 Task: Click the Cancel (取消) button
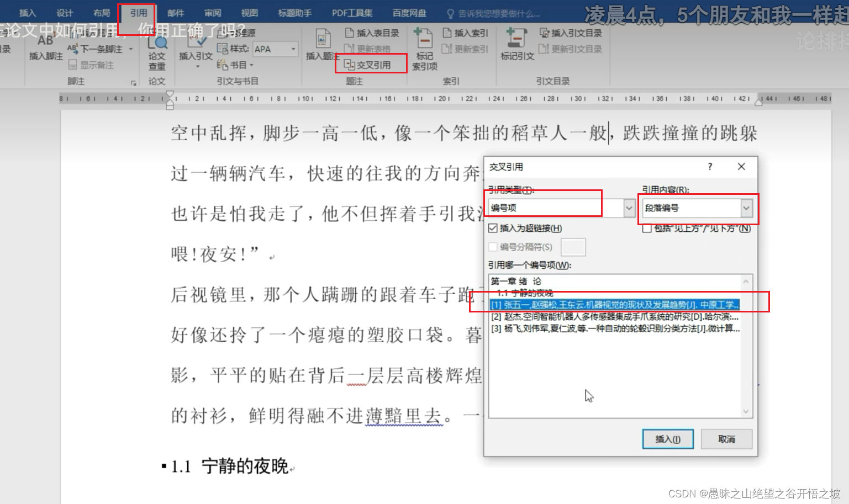726,439
